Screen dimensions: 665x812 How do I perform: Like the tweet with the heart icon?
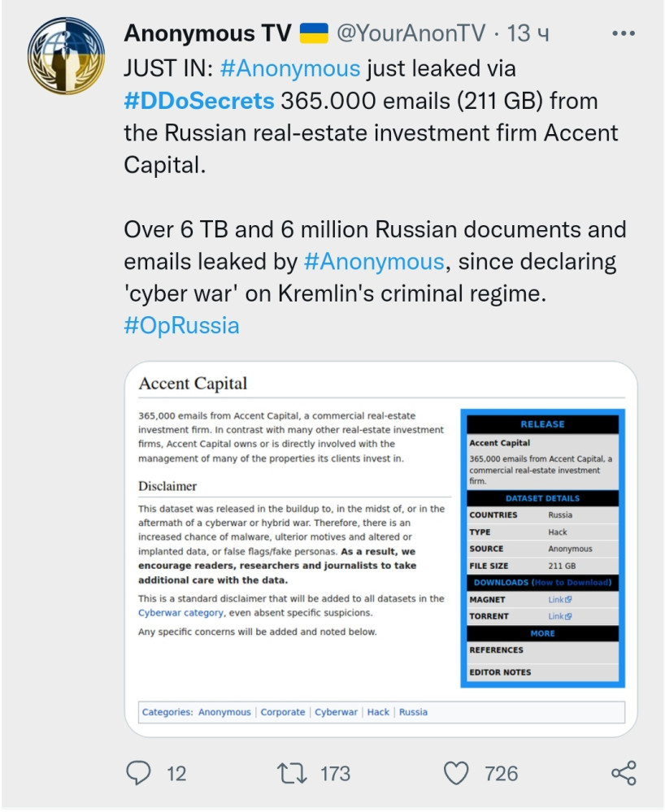pyautogui.click(x=457, y=773)
